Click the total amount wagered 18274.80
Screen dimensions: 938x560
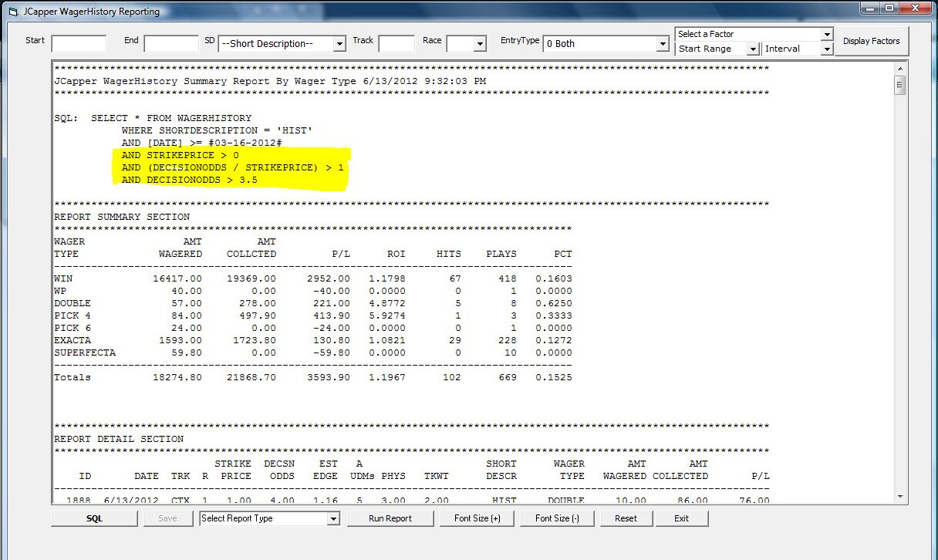(177, 377)
